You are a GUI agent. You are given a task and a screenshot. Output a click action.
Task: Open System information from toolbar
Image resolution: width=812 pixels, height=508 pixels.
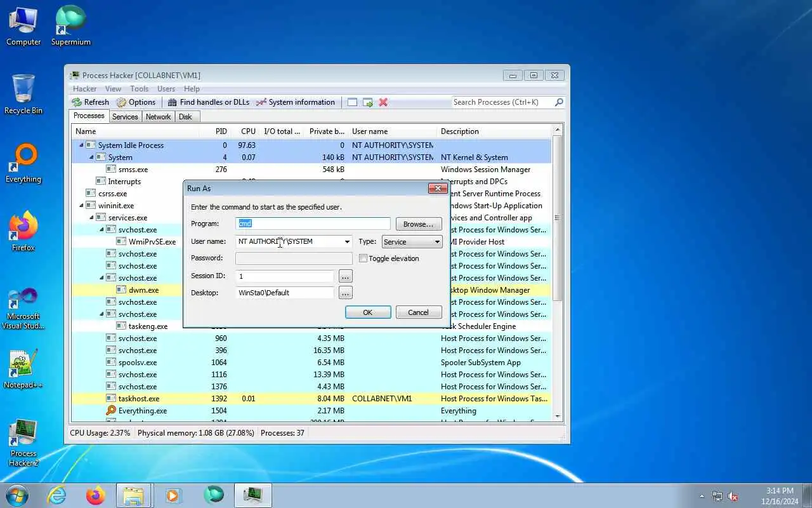pos(295,102)
